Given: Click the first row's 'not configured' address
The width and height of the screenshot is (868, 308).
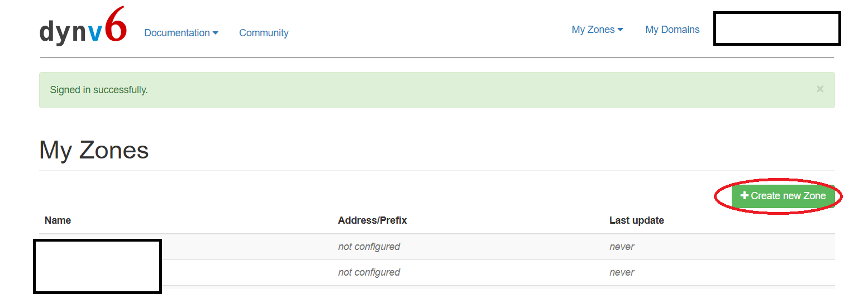Looking at the screenshot, I should 369,247.
